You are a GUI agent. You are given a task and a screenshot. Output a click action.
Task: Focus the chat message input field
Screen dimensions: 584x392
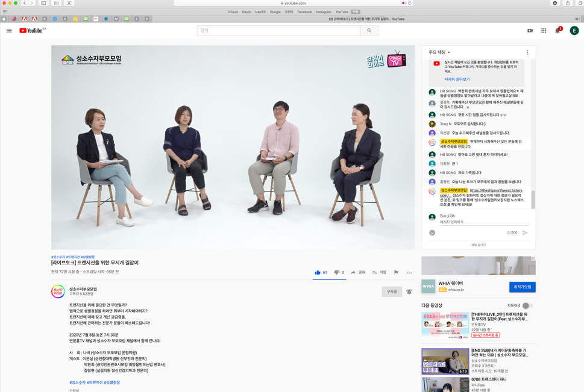tap(484, 222)
